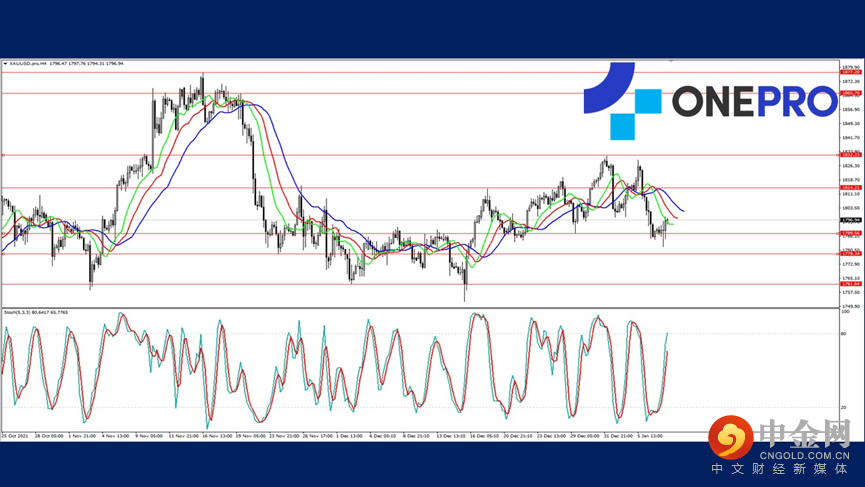Click the 23 Nov 21:00 date label
Screen dimensions: 865x487
click(284, 436)
